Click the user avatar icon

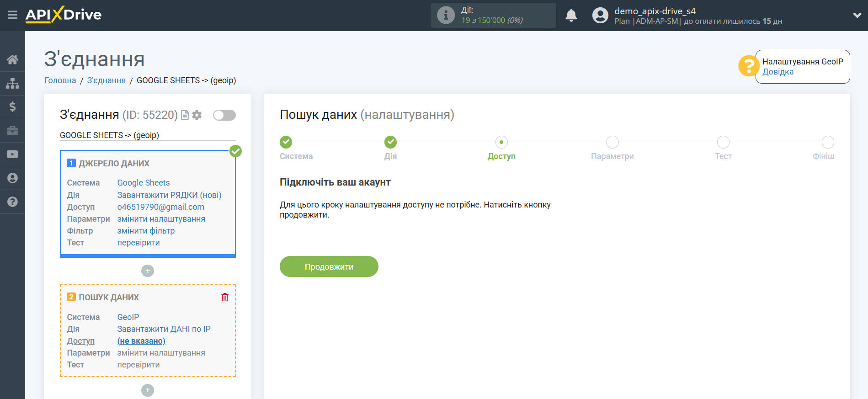[x=600, y=16]
